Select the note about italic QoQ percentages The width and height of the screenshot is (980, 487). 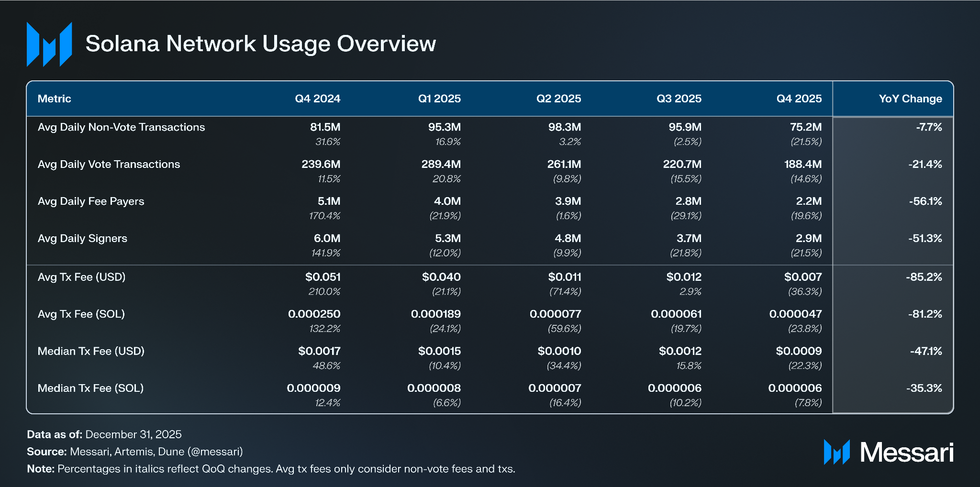click(271, 469)
